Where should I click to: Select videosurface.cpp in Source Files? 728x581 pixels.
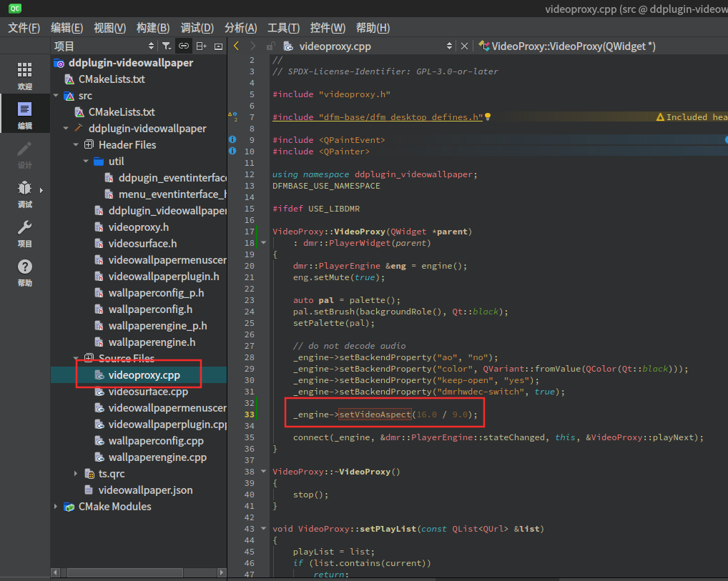point(148,392)
